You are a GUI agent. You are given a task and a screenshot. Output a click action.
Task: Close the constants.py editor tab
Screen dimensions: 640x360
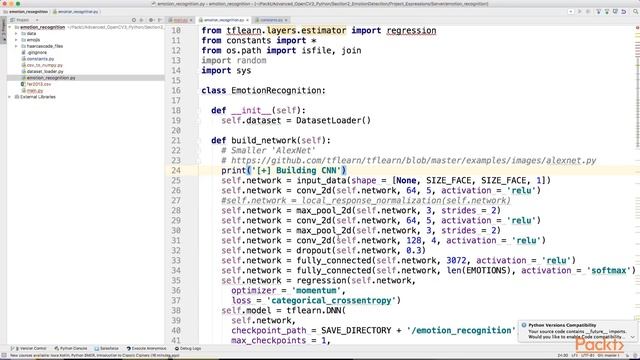[x=286, y=20]
